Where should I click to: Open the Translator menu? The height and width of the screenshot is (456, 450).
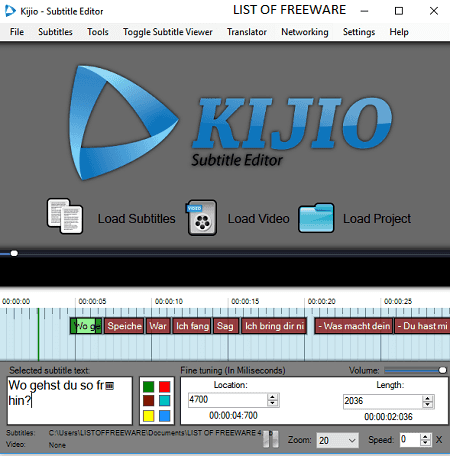click(247, 32)
